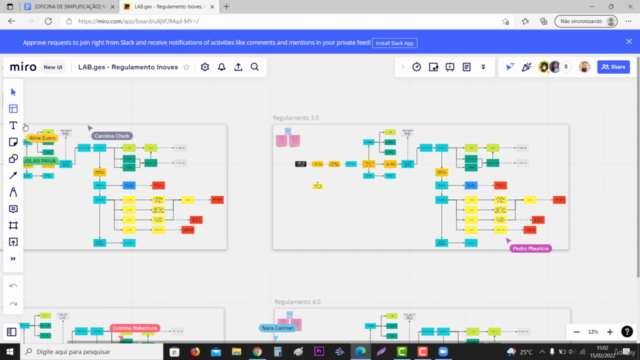Open the browser three-dot menu

(x=629, y=21)
